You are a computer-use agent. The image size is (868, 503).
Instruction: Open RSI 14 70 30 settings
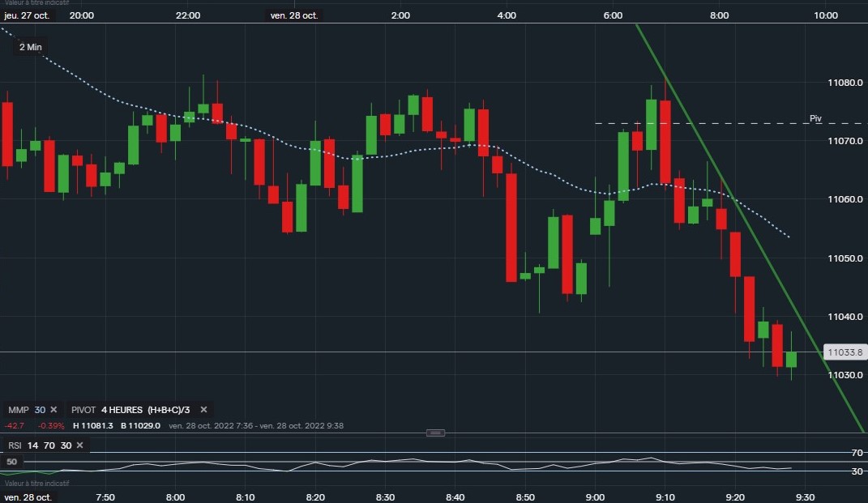coord(40,445)
